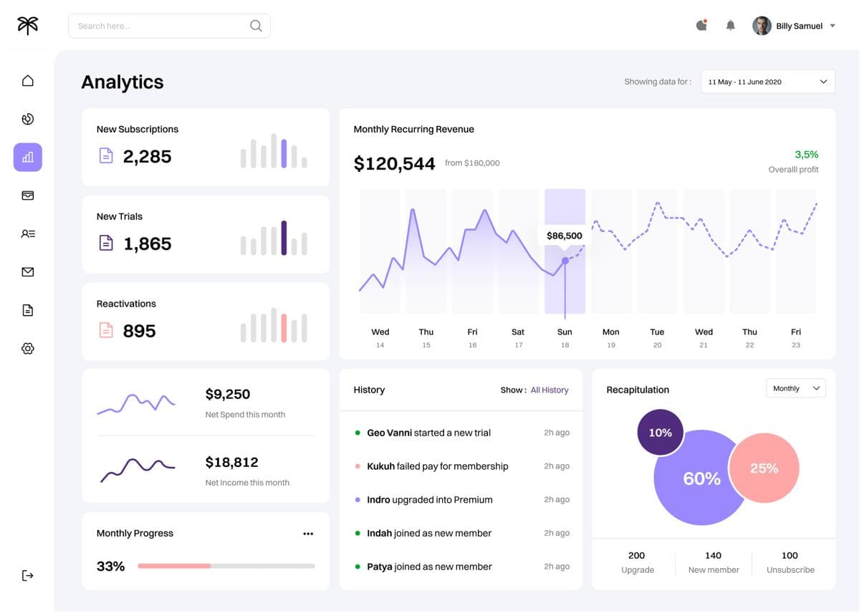
Task: Click the search magnifier icon
Action: click(256, 26)
